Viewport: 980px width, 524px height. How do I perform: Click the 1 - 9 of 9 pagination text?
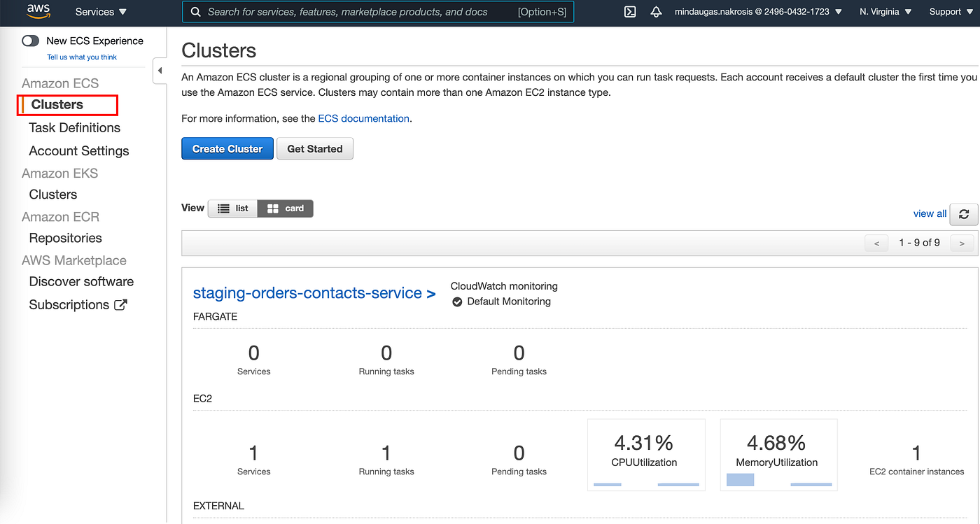coord(919,243)
